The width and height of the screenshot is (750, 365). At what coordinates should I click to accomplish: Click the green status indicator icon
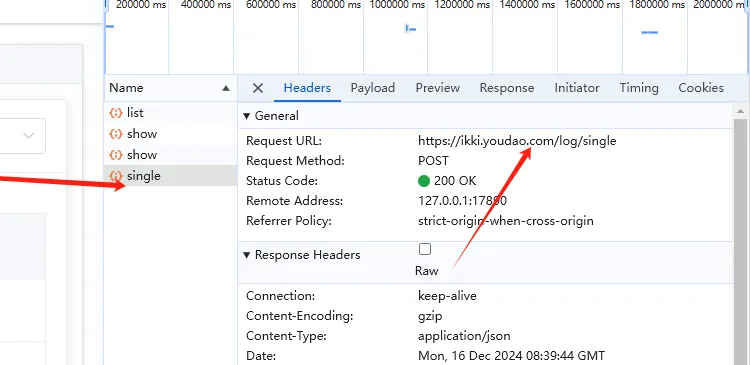(424, 181)
